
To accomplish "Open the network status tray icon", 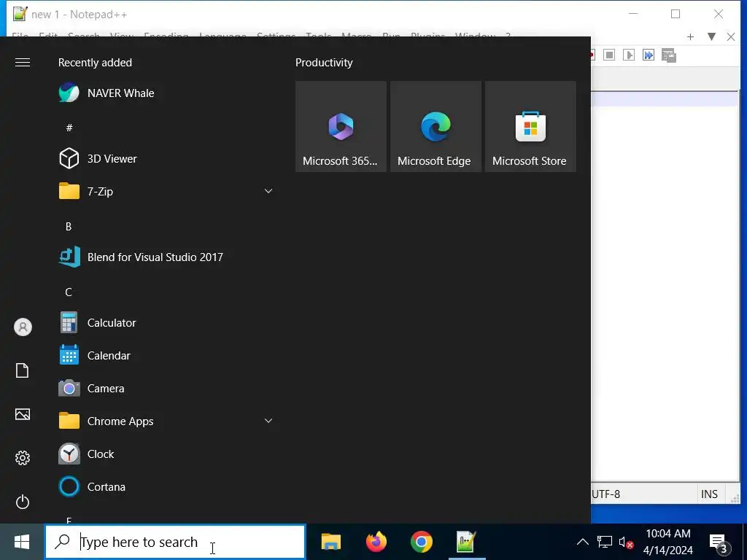I will (605, 542).
